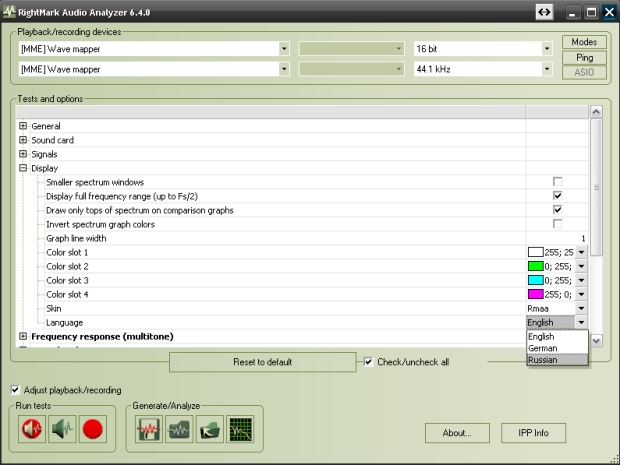The image size is (620, 465).
Task: Open the second Wave mapper device dropdown
Action: coord(284,69)
